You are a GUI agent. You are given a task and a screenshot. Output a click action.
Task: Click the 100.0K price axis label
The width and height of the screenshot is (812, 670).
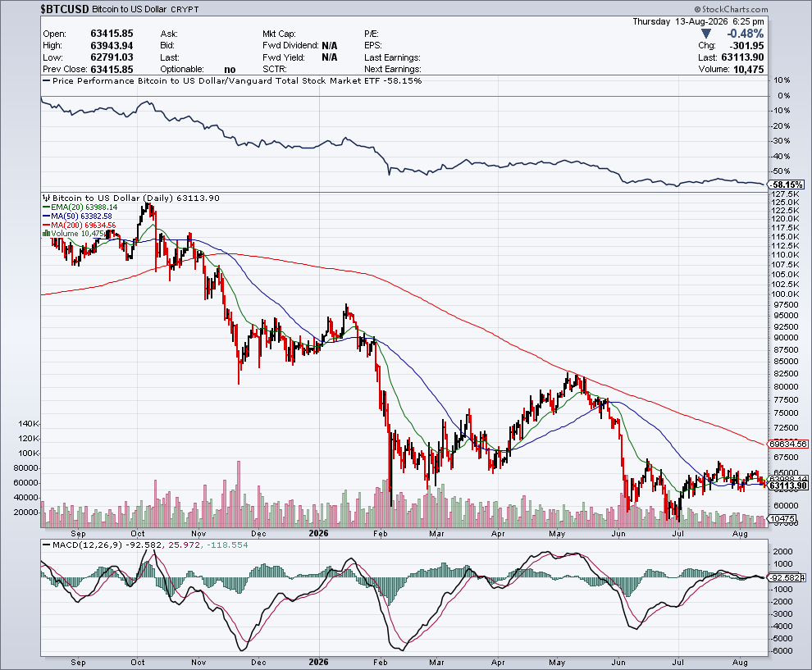(785, 294)
